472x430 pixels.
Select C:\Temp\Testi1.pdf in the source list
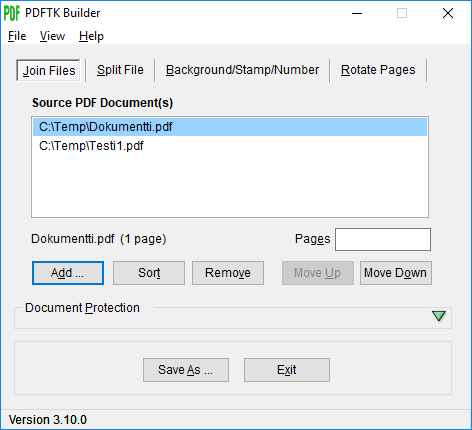tap(230, 146)
